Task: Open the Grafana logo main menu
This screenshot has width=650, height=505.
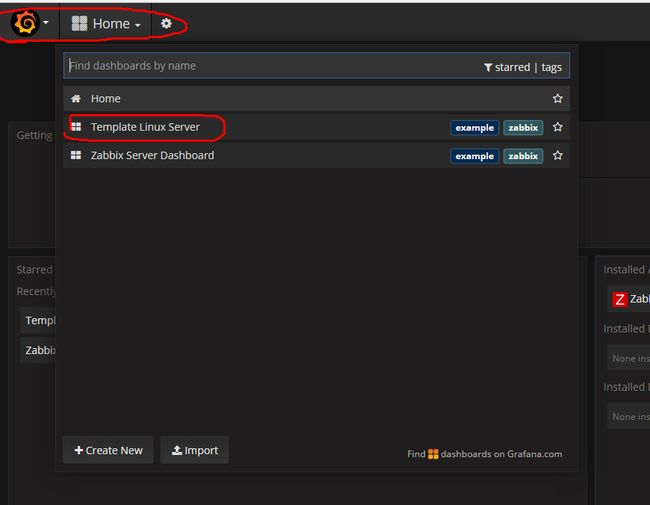Action: tap(25, 23)
